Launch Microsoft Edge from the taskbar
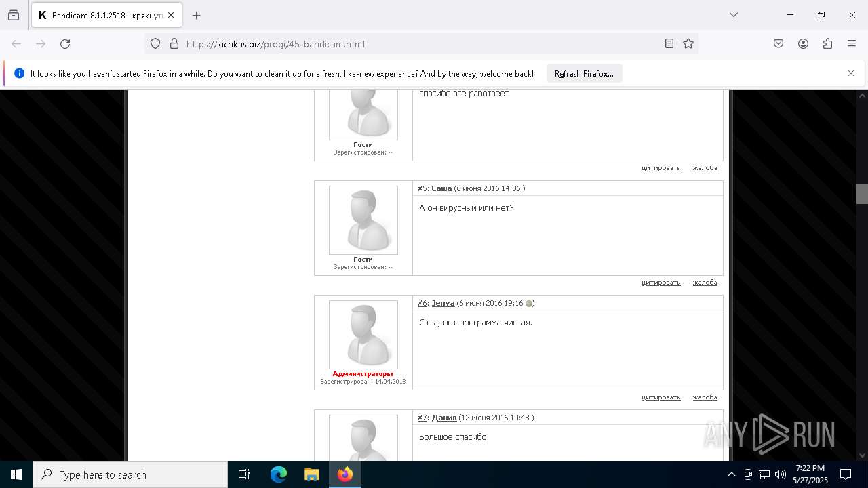Viewport: 868px width, 488px height. pyautogui.click(x=279, y=474)
